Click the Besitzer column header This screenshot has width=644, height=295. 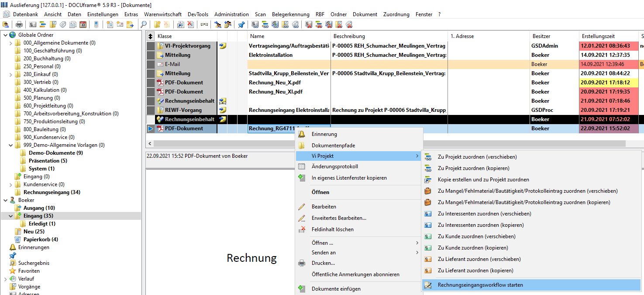(554, 36)
